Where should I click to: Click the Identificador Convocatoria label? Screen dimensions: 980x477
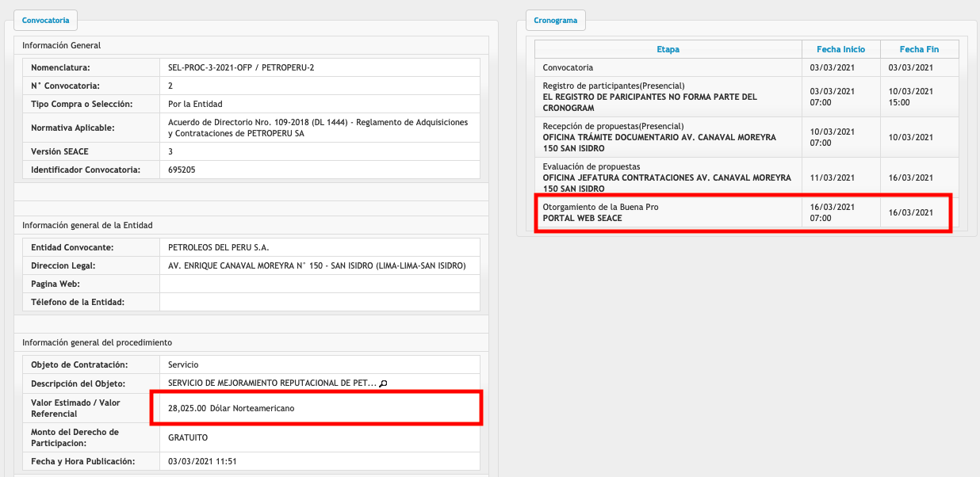pyautogui.click(x=86, y=170)
